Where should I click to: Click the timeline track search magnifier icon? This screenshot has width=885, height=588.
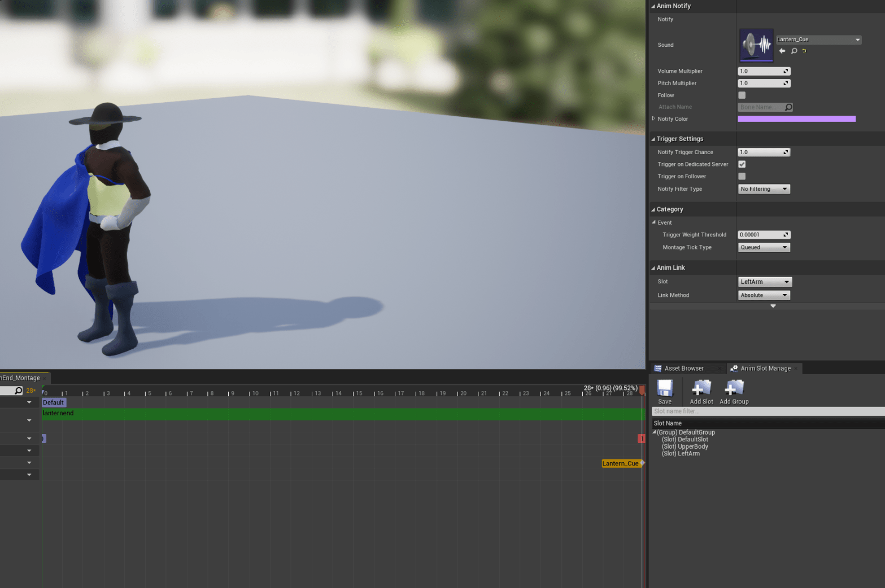click(18, 390)
